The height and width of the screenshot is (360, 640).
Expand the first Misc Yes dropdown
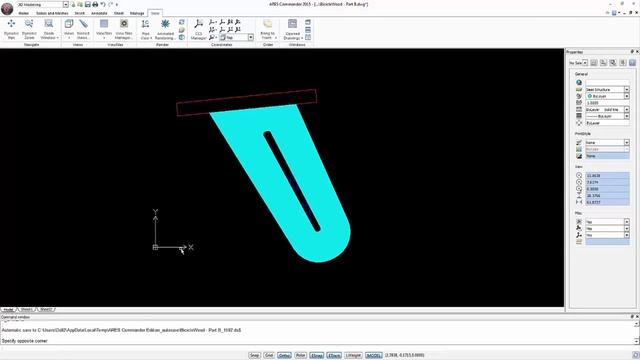pos(627,222)
